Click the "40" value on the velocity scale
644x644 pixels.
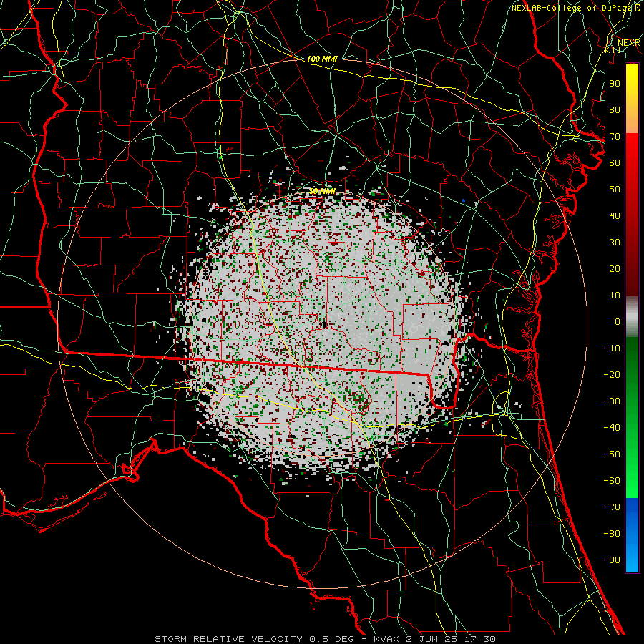[615, 215]
